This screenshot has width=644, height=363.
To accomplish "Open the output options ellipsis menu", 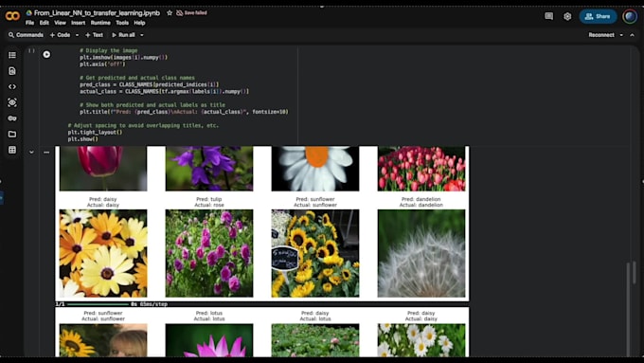I will pos(46,152).
